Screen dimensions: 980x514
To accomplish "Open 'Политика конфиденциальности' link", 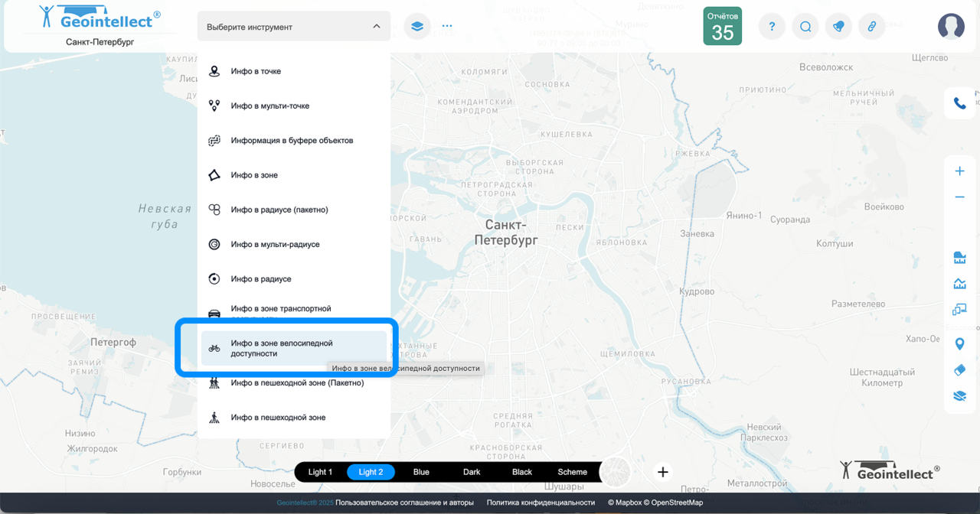I will coord(541,503).
